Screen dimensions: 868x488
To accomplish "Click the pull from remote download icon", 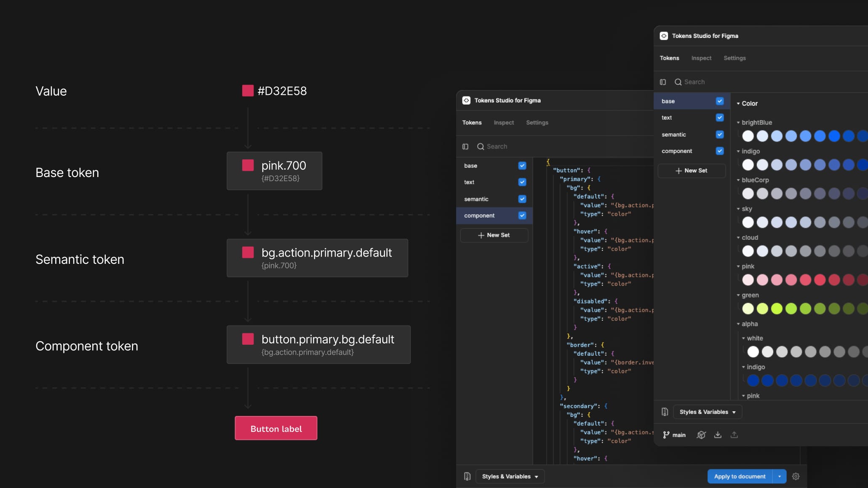I will click(x=718, y=435).
